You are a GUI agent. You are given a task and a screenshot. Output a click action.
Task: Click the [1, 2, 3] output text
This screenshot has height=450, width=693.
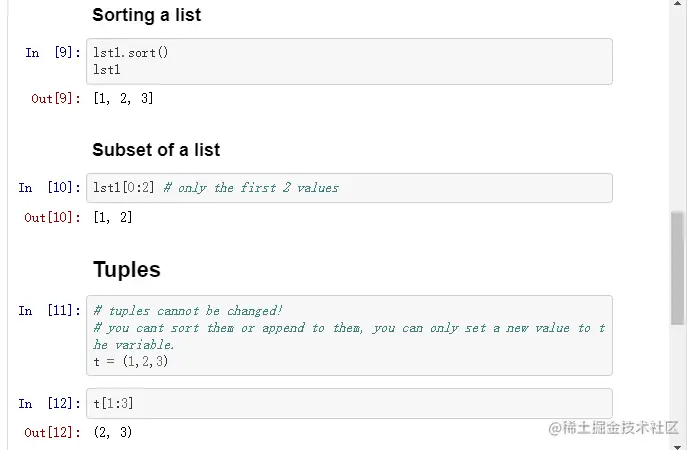[x=123, y=98]
